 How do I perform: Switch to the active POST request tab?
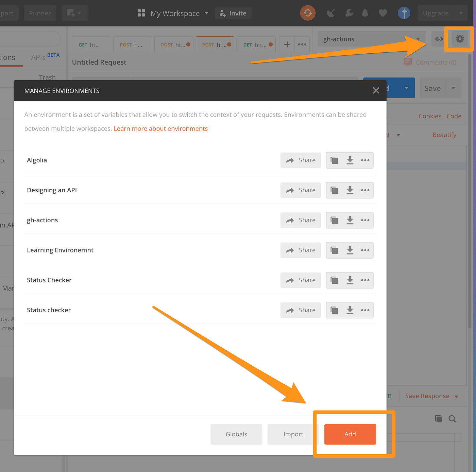[x=215, y=45]
